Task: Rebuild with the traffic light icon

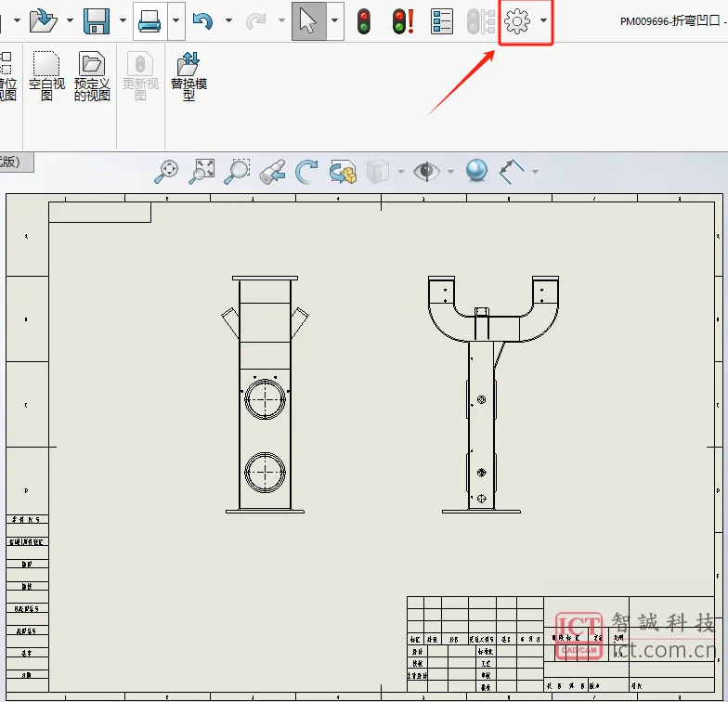Action: (364, 22)
